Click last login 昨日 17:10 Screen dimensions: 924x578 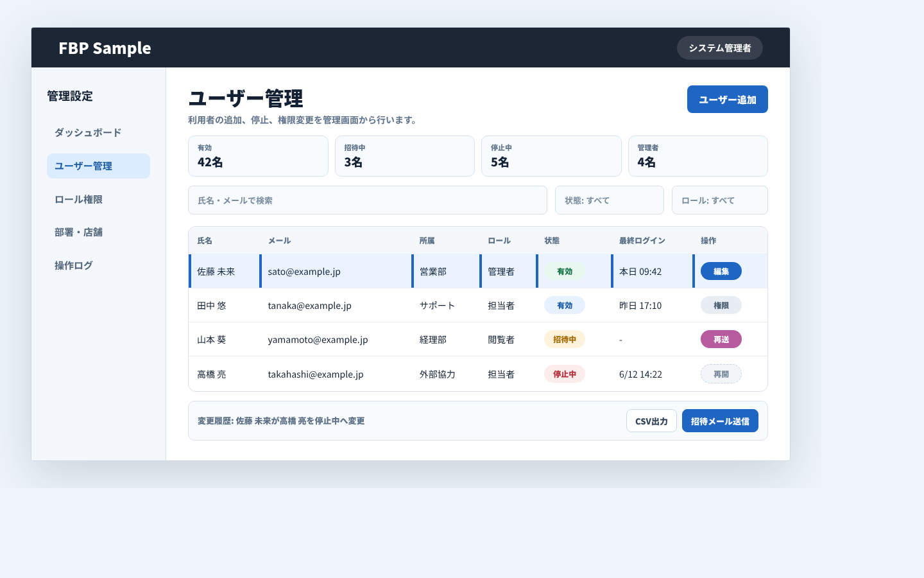[x=640, y=306]
